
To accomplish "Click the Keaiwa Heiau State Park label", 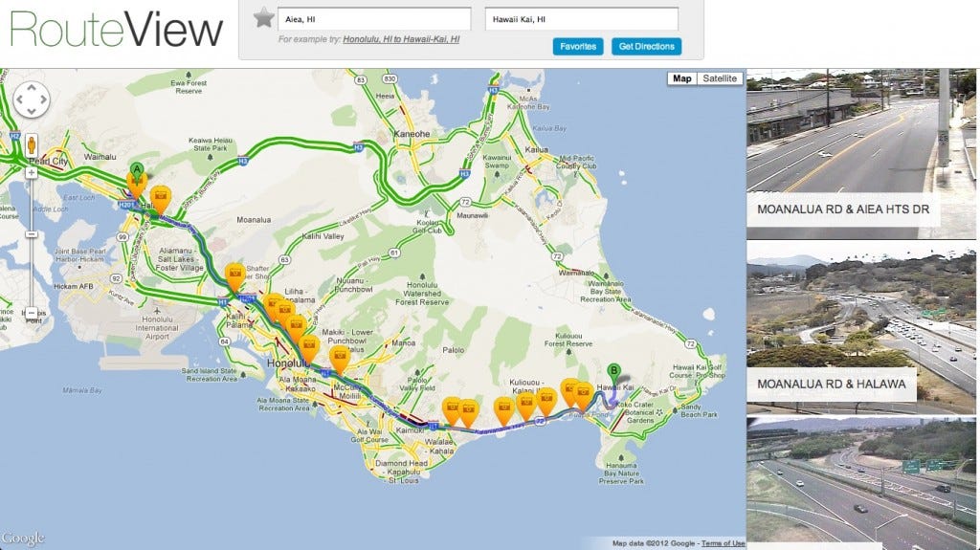I will 210,144.
